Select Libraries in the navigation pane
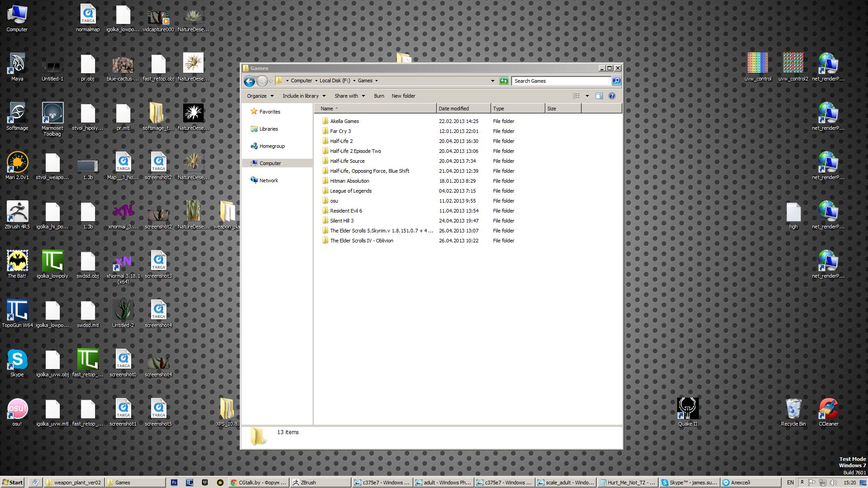The height and width of the screenshot is (488, 868). [268, 129]
